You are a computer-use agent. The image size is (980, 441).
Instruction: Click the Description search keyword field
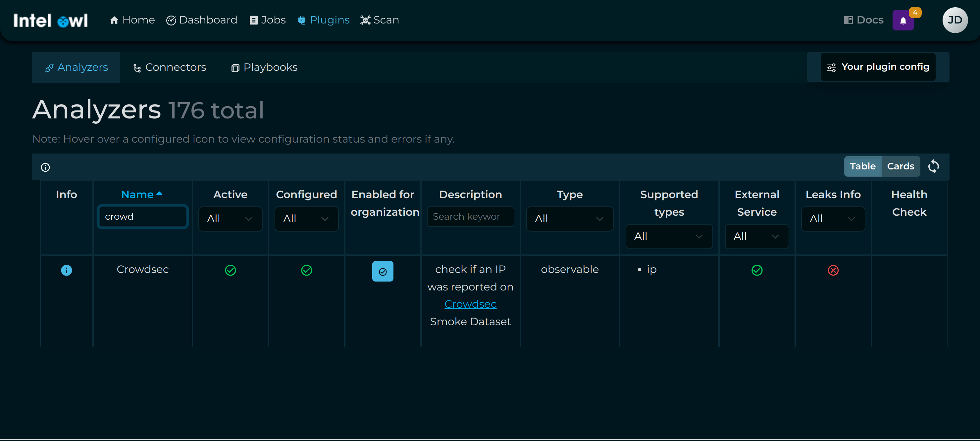point(470,216)
